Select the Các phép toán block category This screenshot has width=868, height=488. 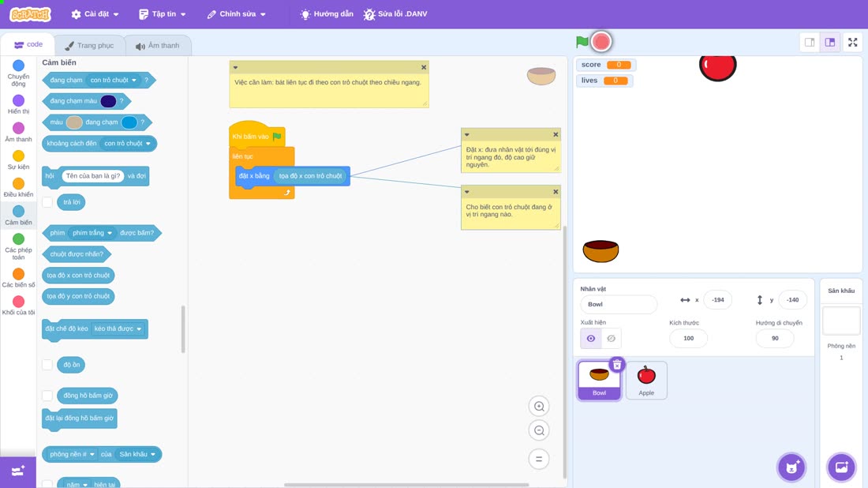click(18, 246)
